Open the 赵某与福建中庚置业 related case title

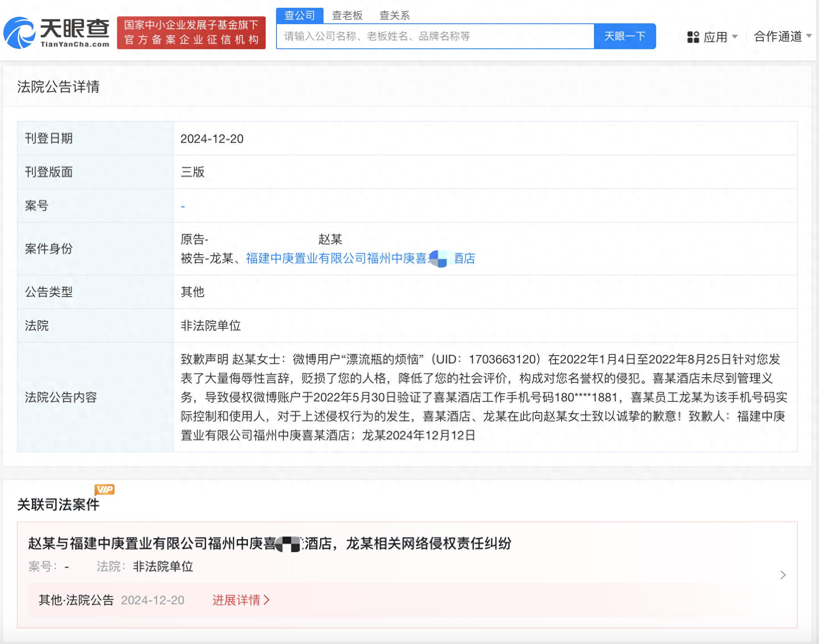click(x=270, y=543)
